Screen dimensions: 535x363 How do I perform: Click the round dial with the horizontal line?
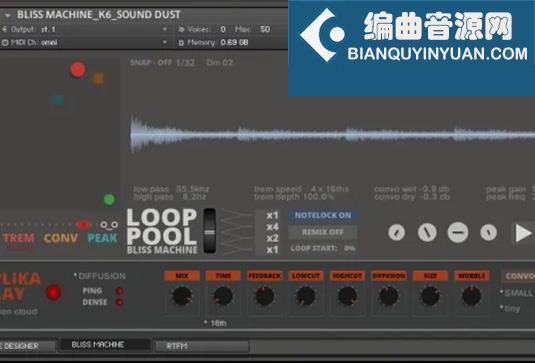point(458,232)
